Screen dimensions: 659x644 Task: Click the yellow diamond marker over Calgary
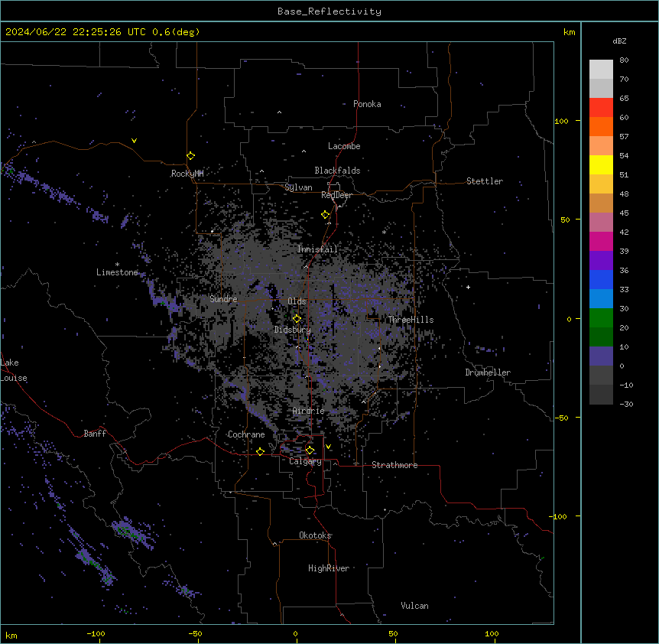tap(310, 450)
